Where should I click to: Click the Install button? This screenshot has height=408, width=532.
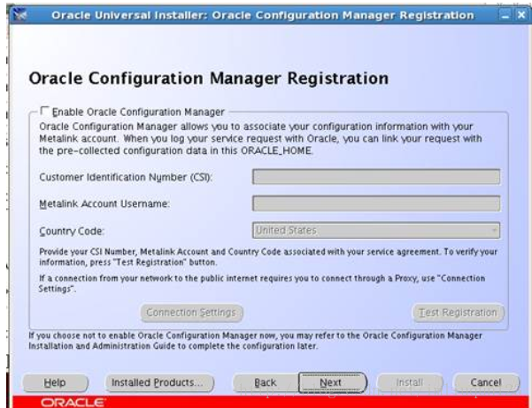click(410, 382)
